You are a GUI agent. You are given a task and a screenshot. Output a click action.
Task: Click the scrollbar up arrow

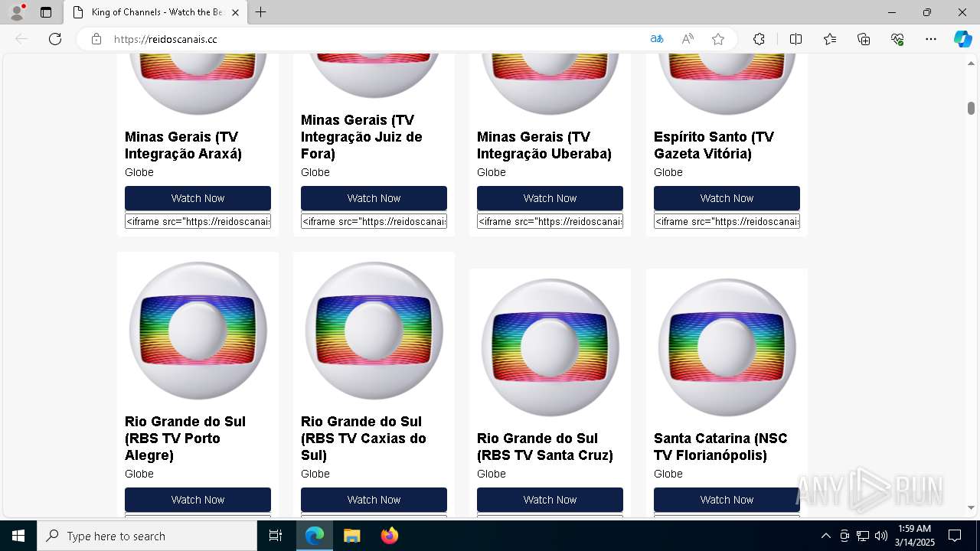pyautogui.click(x=971, y=63)
